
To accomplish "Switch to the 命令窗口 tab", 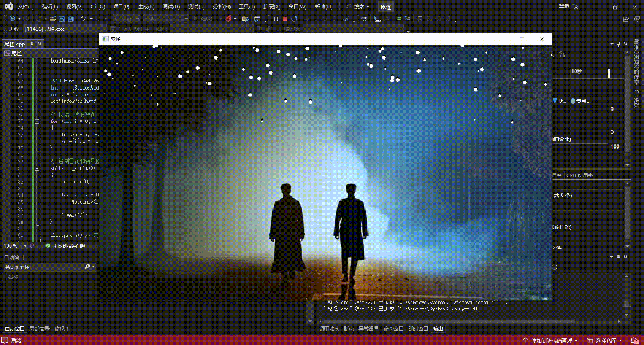I will (394, 329).
